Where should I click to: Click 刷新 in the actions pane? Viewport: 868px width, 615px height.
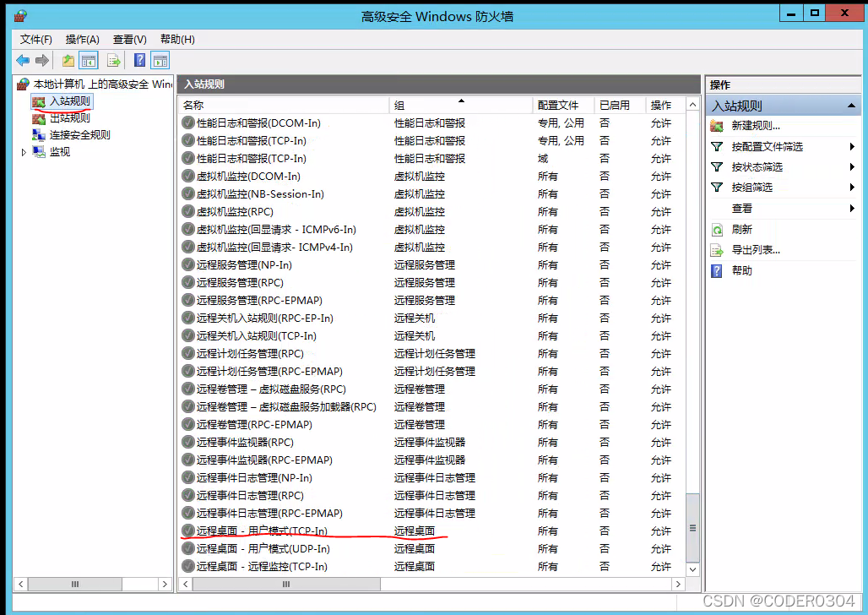(742, 230)
